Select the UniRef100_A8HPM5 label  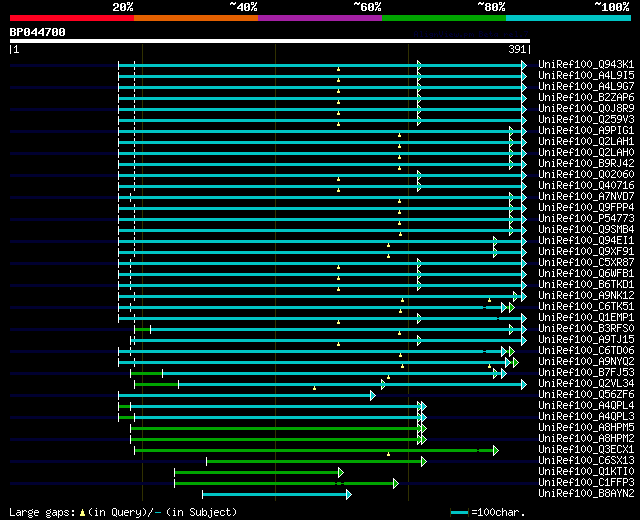click(586, 428)
